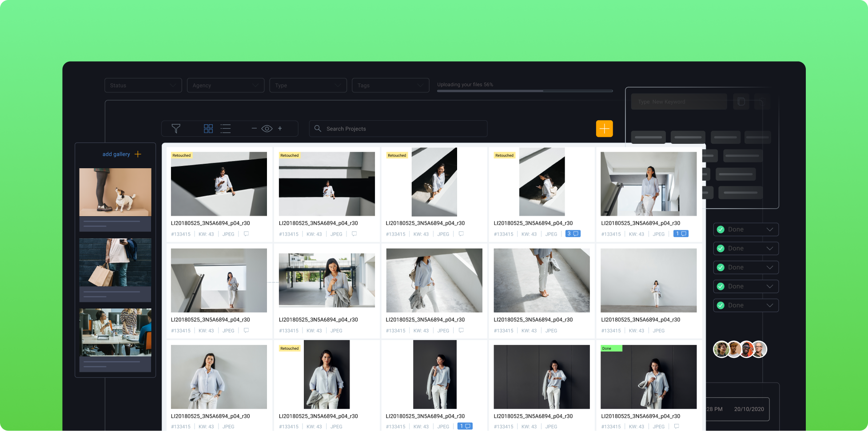Click the add gallery link

pos(116,154)
